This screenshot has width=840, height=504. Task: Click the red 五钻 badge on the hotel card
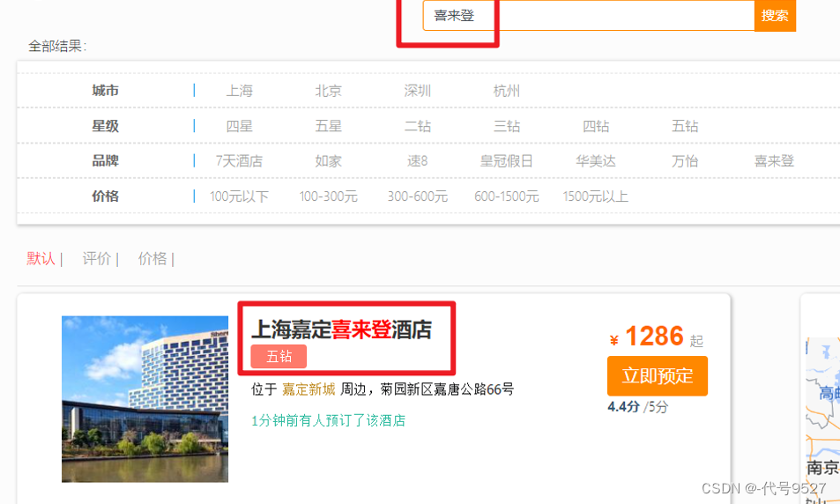279,356
